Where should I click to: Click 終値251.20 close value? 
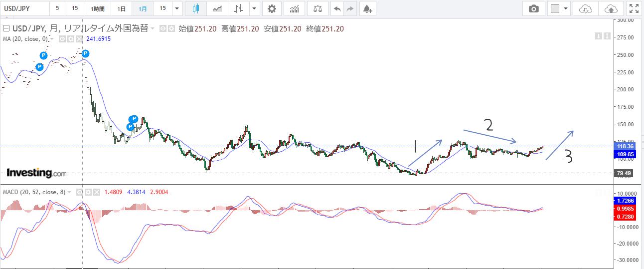click(x=325, y=29)
